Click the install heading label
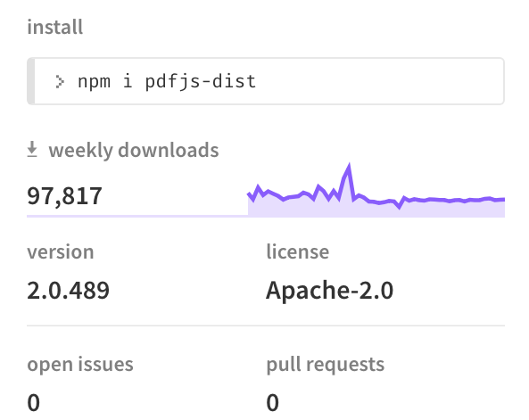Viewport: 529px width, 420px height. pos(55,27)
